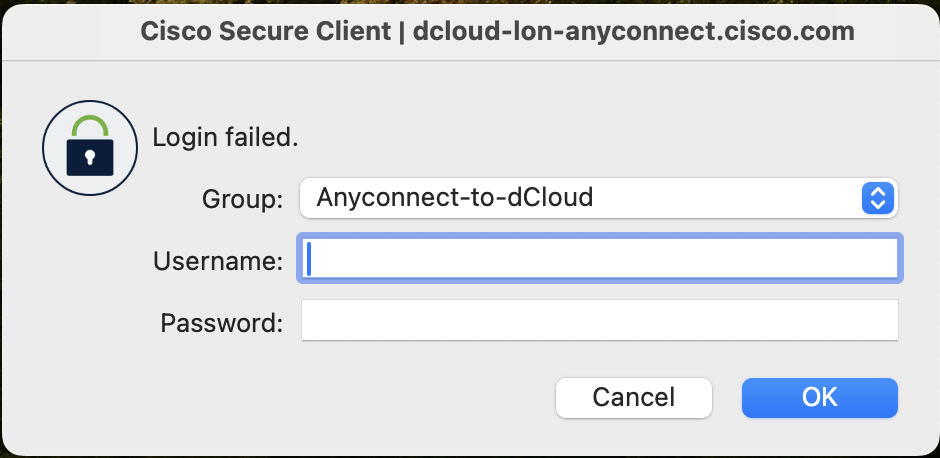Dismiss the dialog with Cancel
This screenshot has width=940, height=458.
[x=634, y=397]
